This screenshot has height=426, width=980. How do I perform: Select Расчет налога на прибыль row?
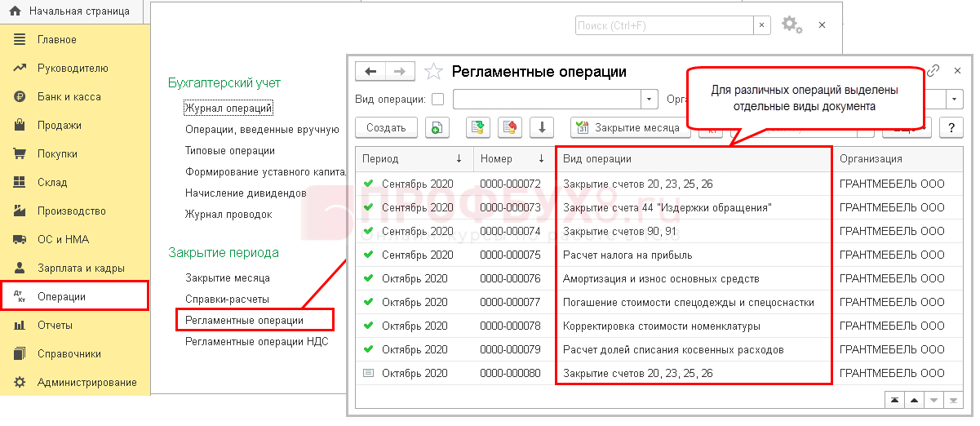coord(661,255)
